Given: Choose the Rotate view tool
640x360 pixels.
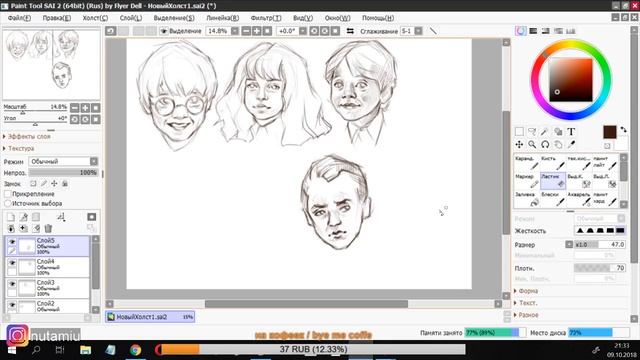Looking at the screenshot, I should click(x=545, y=144).
